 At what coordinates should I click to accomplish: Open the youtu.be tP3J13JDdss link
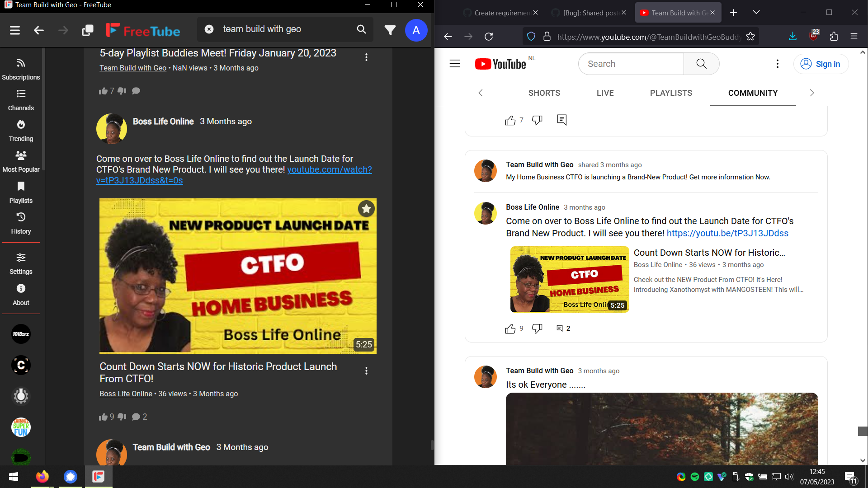pyautogui.click(x=727, y=233)
